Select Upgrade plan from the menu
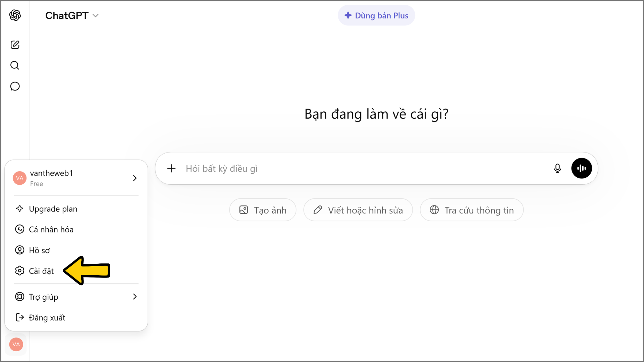The image size is (644, 362). coord(76,208)
